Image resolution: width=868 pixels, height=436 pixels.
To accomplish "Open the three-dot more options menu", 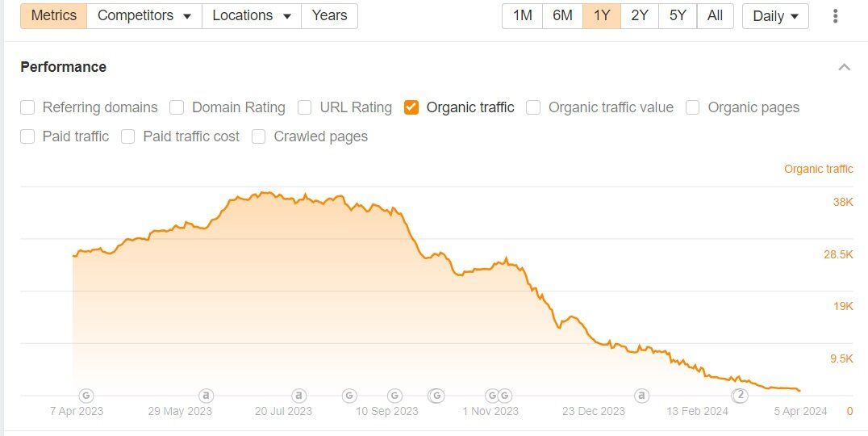I will point(835,16).
